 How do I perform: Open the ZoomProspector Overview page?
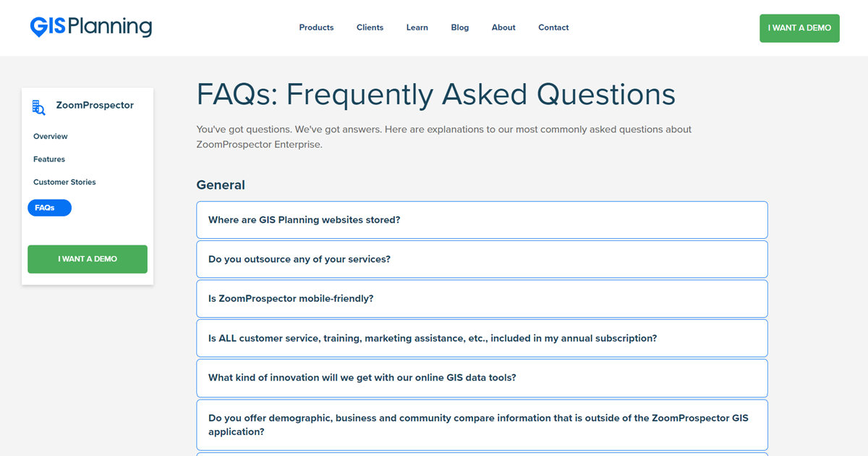[x=50, y=136]
